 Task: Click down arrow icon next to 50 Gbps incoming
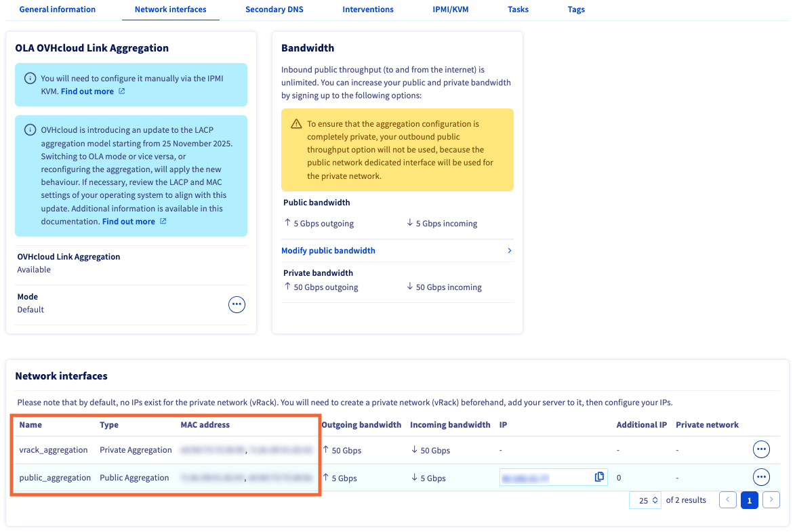[x=409, y=287]
